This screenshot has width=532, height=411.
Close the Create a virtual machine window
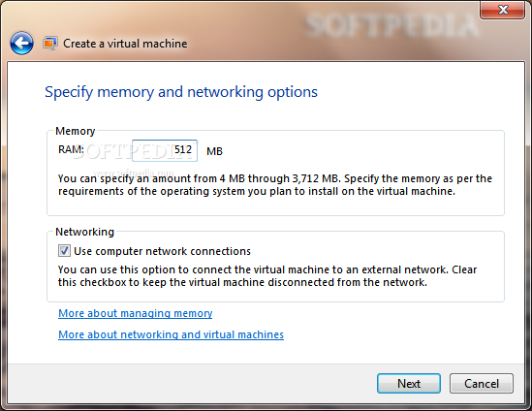pyautogui.click(x=503, y=10)
